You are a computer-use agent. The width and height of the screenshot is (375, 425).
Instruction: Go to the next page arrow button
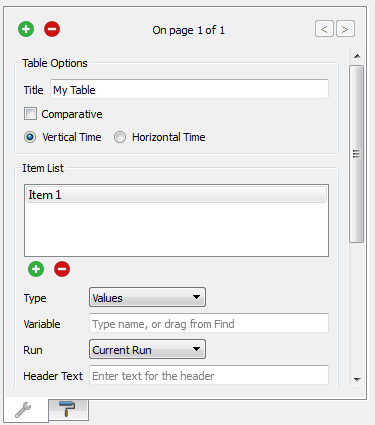(345, 29)
